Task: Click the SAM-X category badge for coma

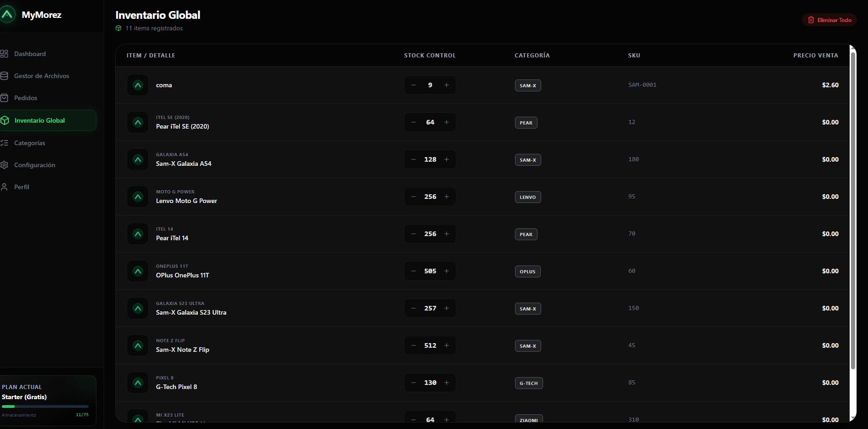Action: (x=527, y=85)
